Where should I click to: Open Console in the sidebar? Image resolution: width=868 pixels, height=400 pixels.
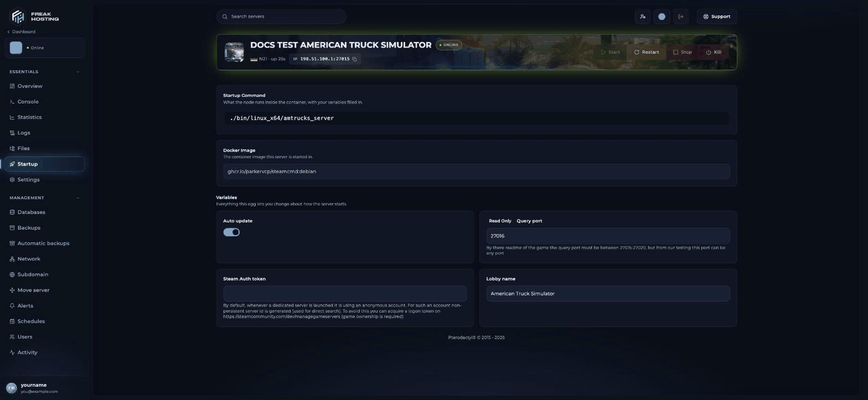pyautogui.click(x=44, y=102)
